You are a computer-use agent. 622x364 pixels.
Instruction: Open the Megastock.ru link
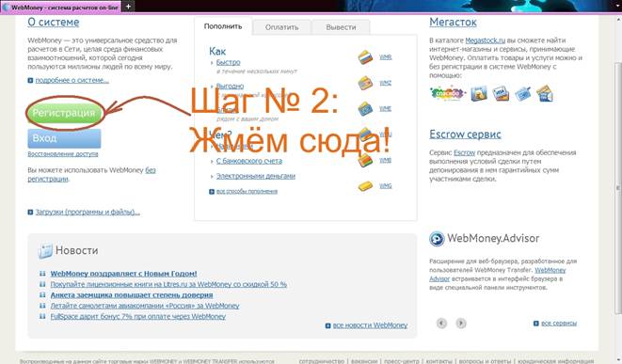486,40
